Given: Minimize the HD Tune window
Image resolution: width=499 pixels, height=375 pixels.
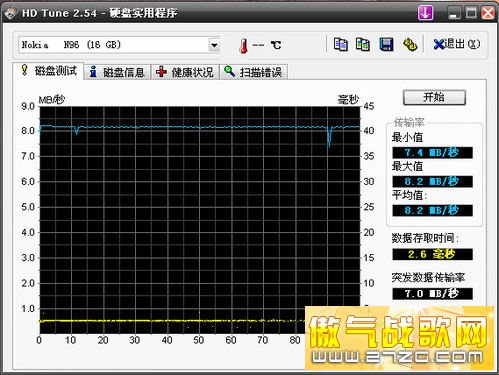Looking at the screenshot, I should [x=453, y=13].
